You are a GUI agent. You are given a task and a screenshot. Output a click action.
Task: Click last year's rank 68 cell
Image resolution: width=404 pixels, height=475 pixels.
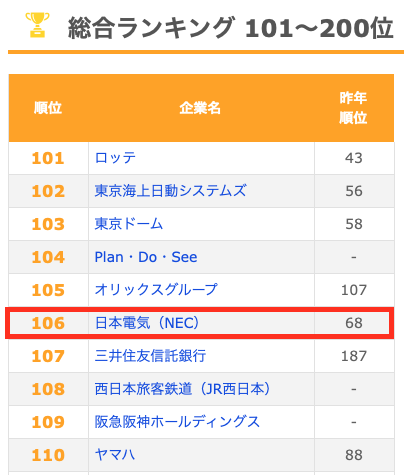coord(354,323)
